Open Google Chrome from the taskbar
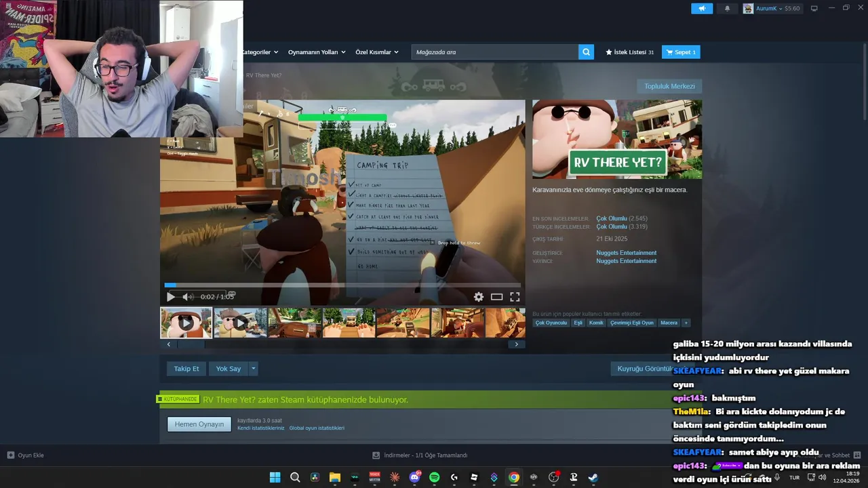Image resolution: width=868 pixels, height=488 pixels. pyautogui.click(x=514, y=477)
